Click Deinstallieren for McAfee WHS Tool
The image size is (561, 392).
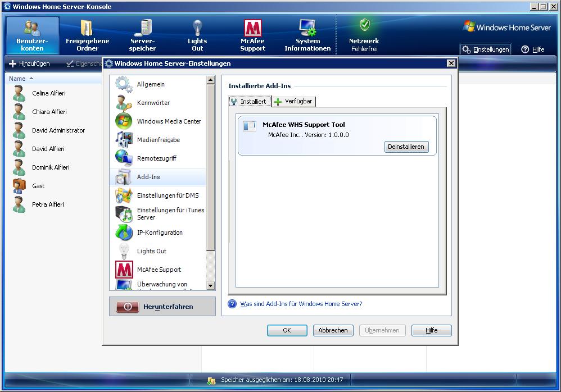pyautogui.click(x=406, y=147)
